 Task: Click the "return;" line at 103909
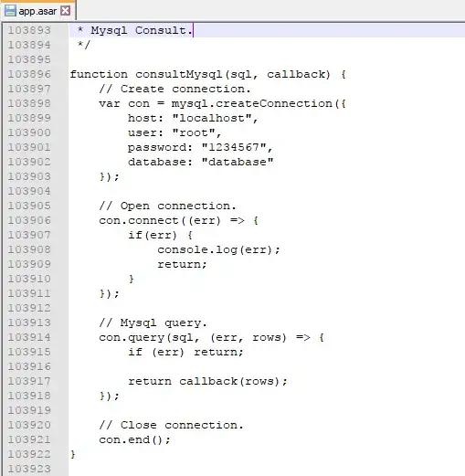tap(182, 264)
